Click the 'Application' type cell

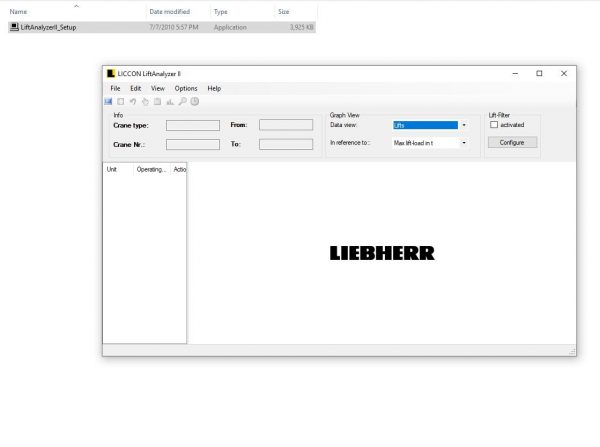click(230, 27)
